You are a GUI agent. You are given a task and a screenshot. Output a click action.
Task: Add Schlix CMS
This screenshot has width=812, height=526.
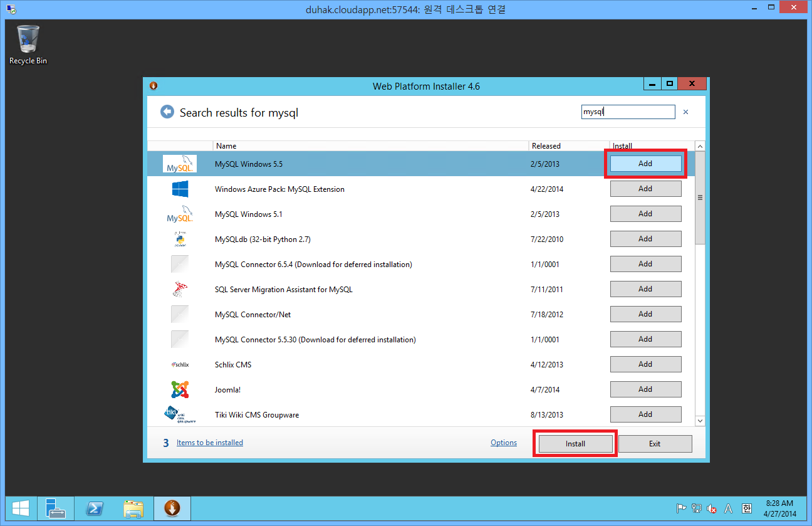point(645,364)
